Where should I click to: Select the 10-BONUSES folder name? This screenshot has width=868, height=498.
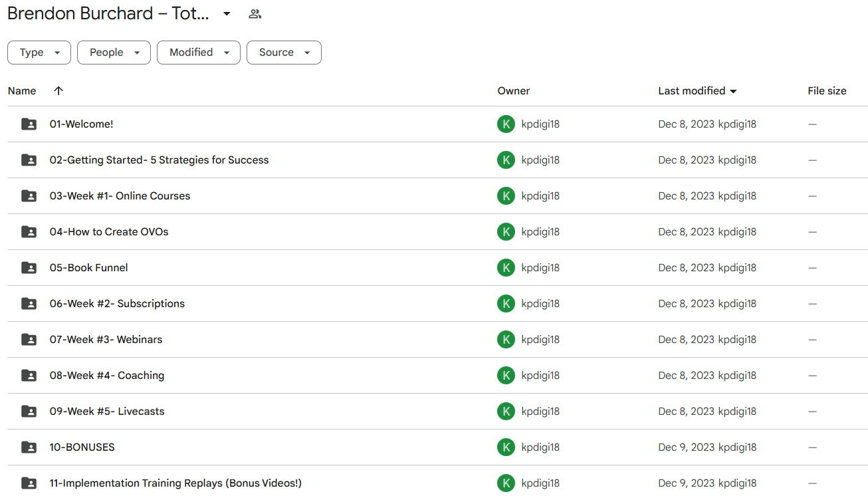tap(82, 447)
